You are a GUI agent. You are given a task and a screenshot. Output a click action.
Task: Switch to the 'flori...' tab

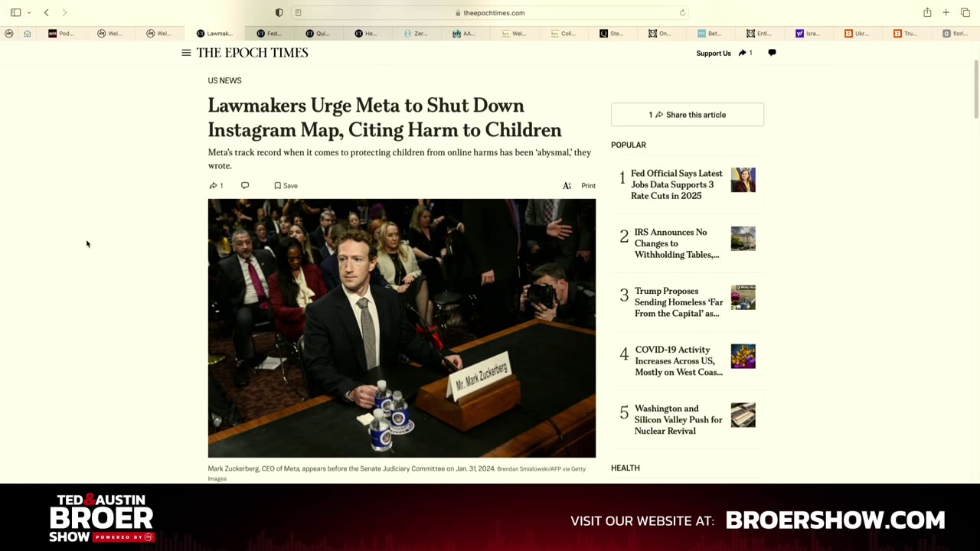(x=955, y=33)
